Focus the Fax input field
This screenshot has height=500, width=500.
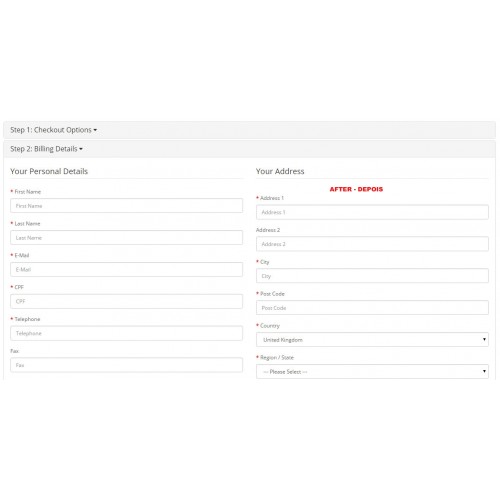(x=126, y=365)
